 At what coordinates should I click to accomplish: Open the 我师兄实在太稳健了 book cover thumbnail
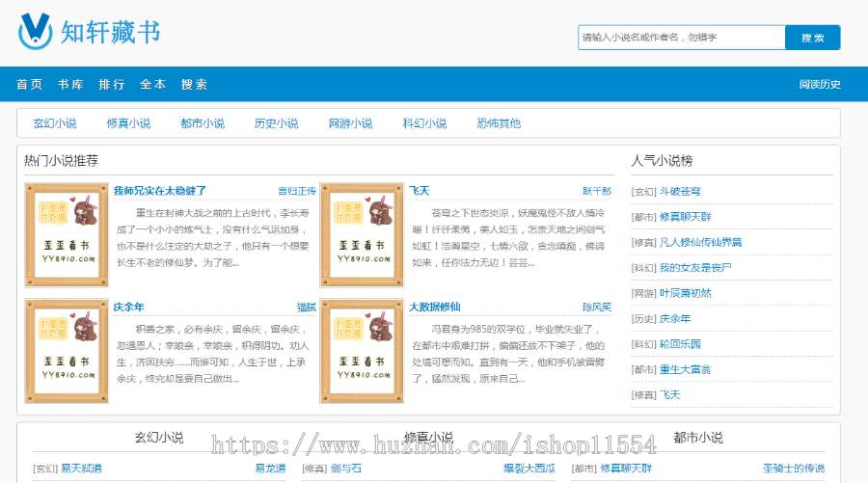tap(67, 235)
